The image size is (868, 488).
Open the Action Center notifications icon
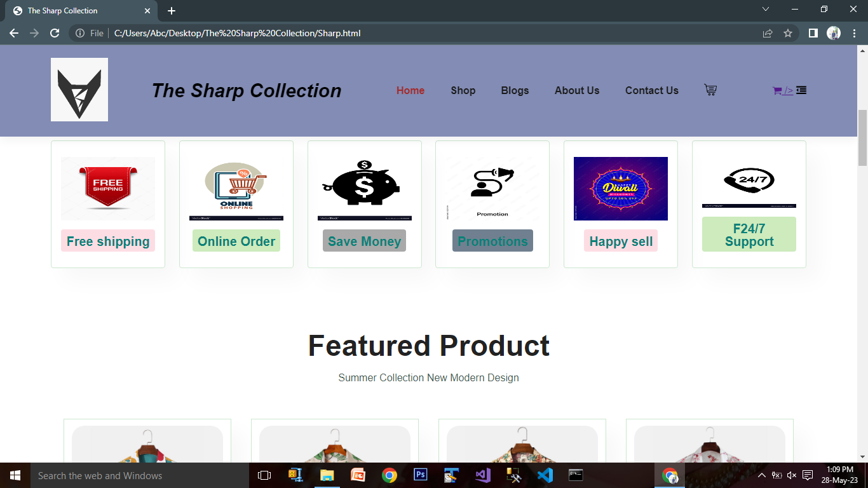tap(808, 475)
